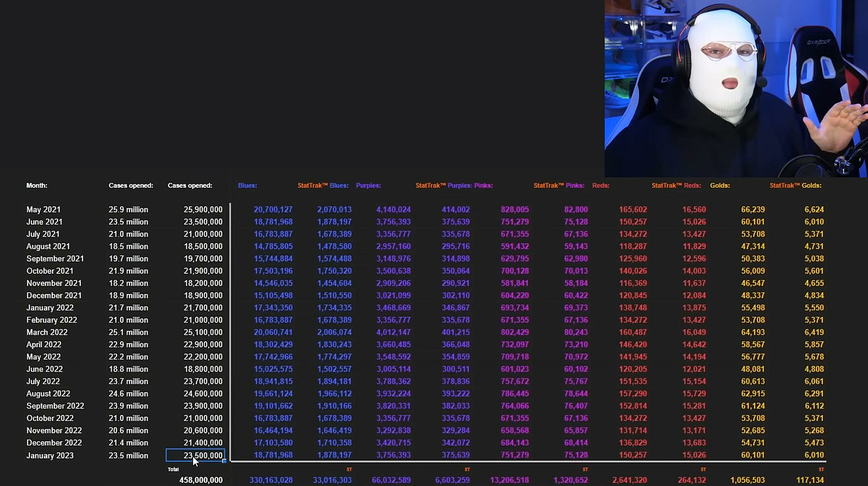Click the total cases cell 458,000,000
868x486 pixels.
(x=201, y=480)
